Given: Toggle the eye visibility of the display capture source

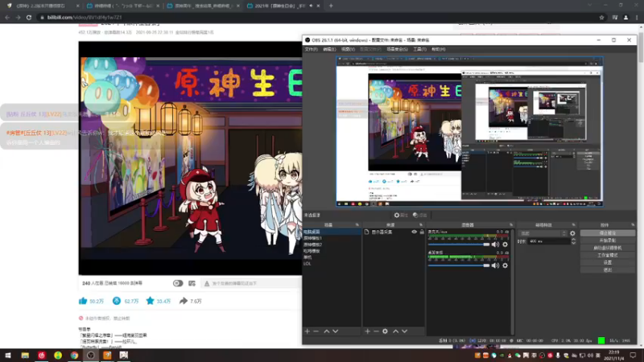Looking at the screenshot, I should click(414, 232).
